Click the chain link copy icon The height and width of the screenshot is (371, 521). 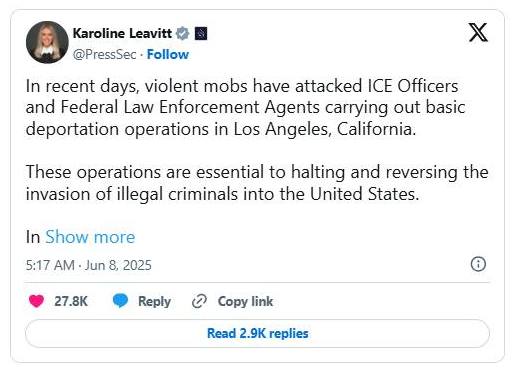(x=199, y=301)
